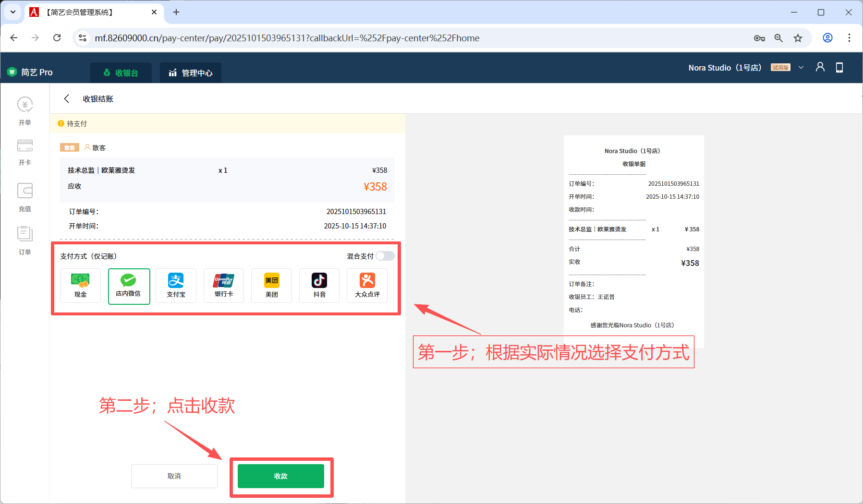The image size is (863, 504).
Task: Select the 银行卡 UnionPay card option
Action: pyautogui.click(x=224, y=286)
